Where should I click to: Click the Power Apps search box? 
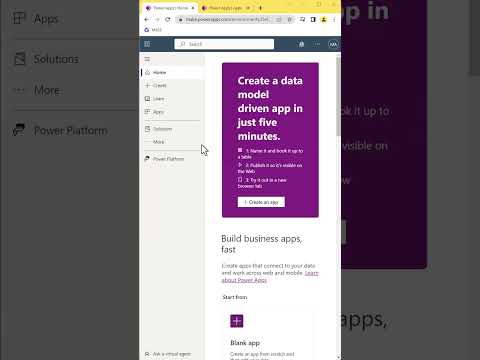click(224, 44)
